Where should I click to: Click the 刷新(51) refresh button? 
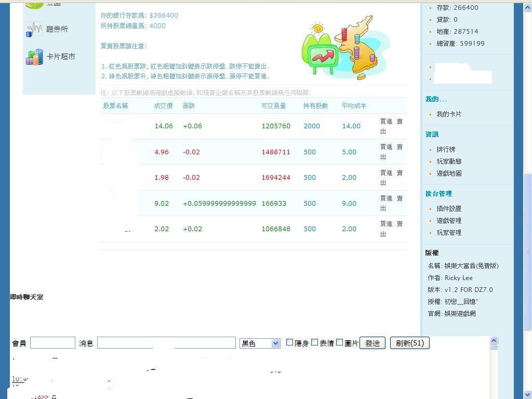pos(410,343)
